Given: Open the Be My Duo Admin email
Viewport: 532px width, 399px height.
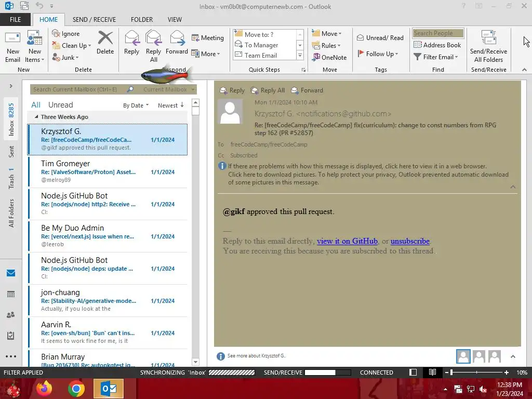Looking at the screenshot, I should [x=108, y=236].
